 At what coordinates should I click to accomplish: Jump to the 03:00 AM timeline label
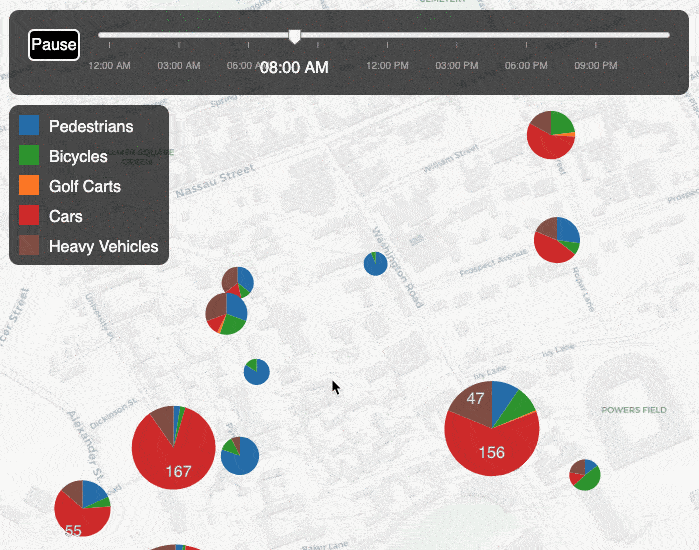click(x=179, y=66)
